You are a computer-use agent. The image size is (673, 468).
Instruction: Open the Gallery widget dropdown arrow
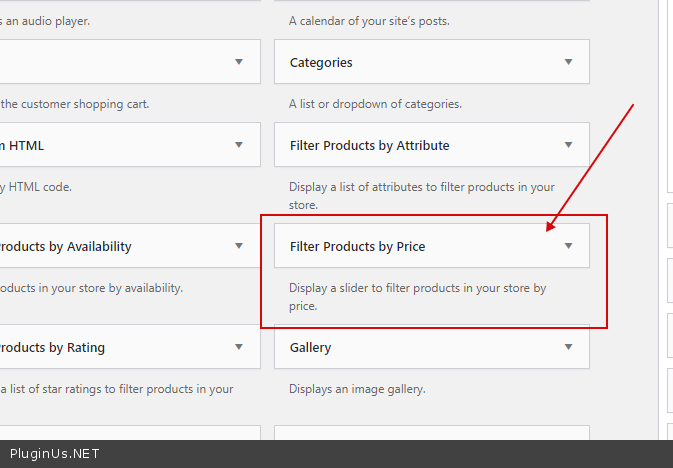coord(568,347)
